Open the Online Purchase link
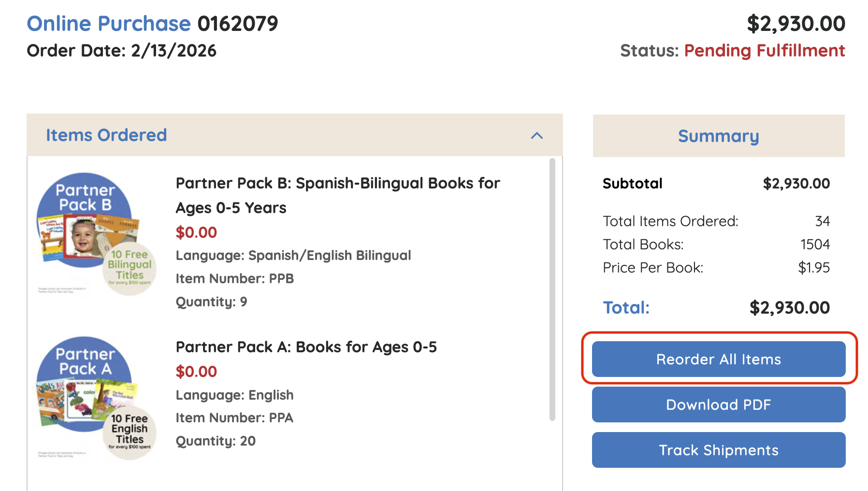This screenshot has width=868, height=491. pyautogui.click(x=108, y=23)
